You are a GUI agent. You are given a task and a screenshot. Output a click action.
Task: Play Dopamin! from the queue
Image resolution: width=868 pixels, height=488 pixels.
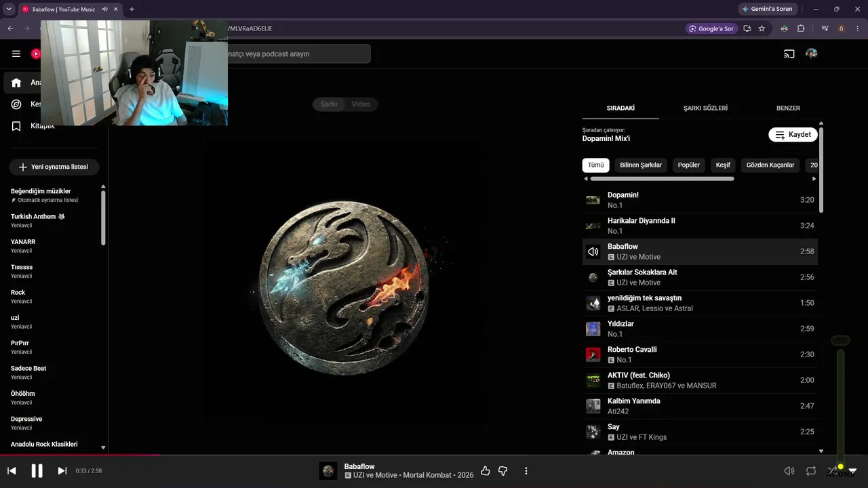[x=700, y=200]
